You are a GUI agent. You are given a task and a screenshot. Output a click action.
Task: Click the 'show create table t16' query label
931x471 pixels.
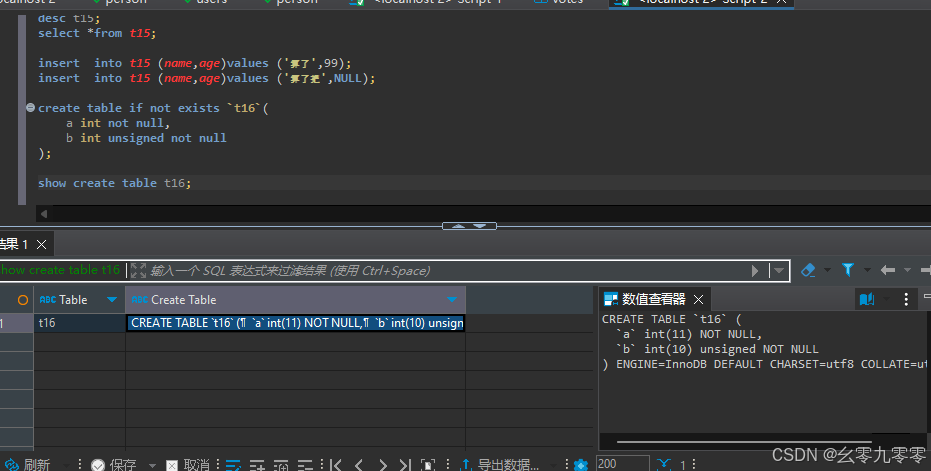(59, 270)
